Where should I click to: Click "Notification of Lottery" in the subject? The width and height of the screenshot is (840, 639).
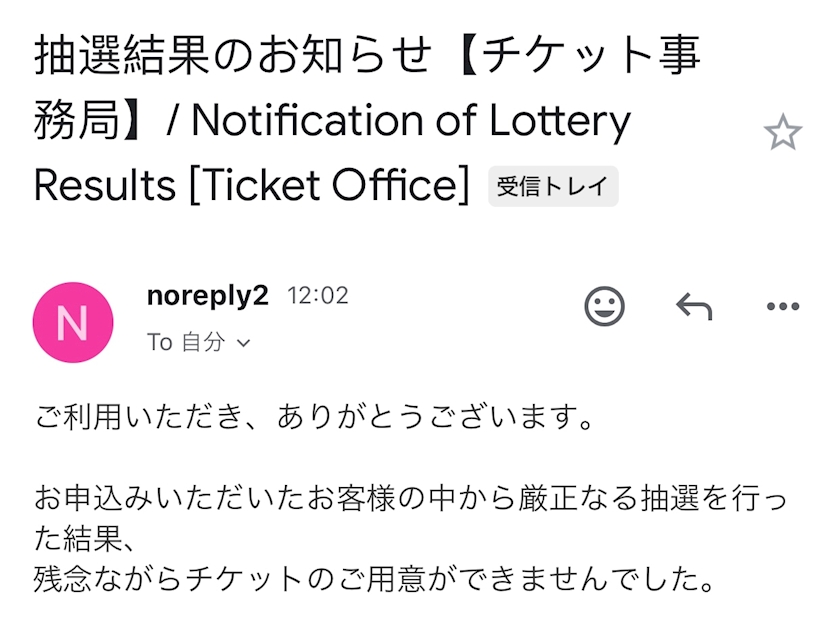[x=410, y=122]
